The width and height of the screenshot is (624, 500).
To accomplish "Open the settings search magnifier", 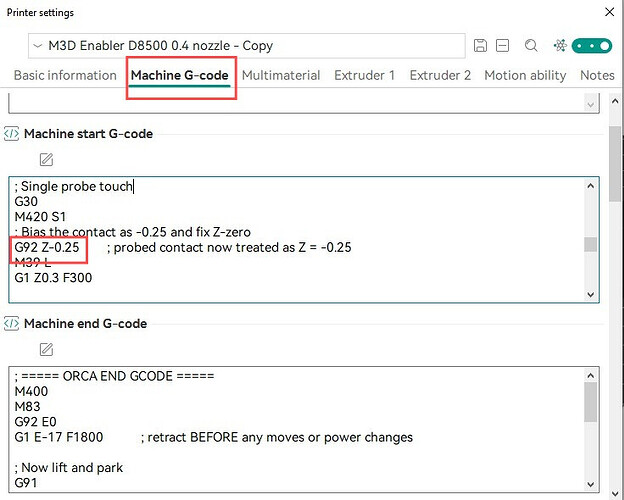I will 531,46.
